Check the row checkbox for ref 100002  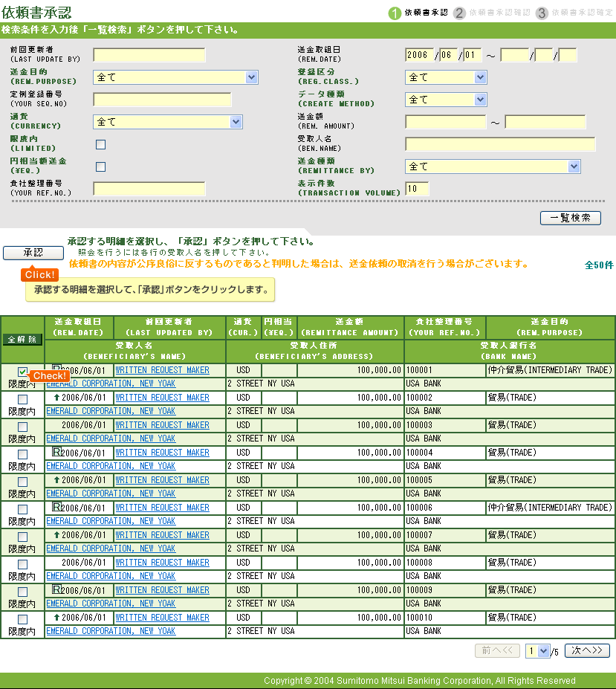click(22, 399)
